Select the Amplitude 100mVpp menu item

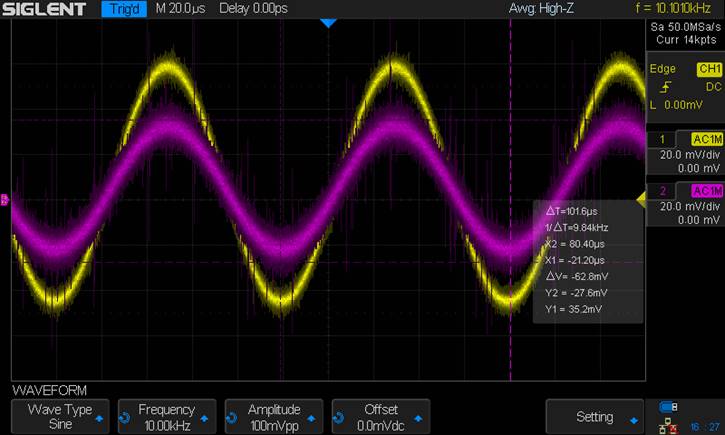tap(274, 416)
